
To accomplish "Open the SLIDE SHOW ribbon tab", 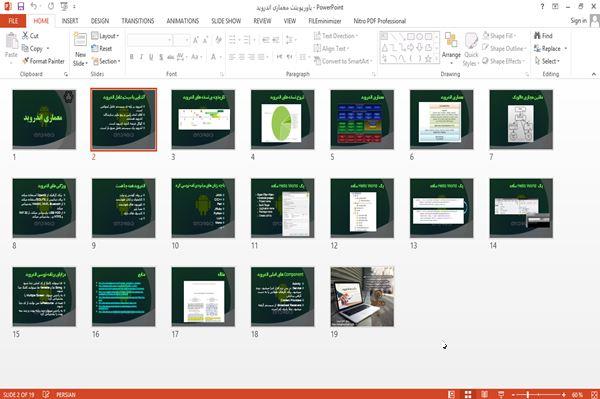I will tap(226, 21).
